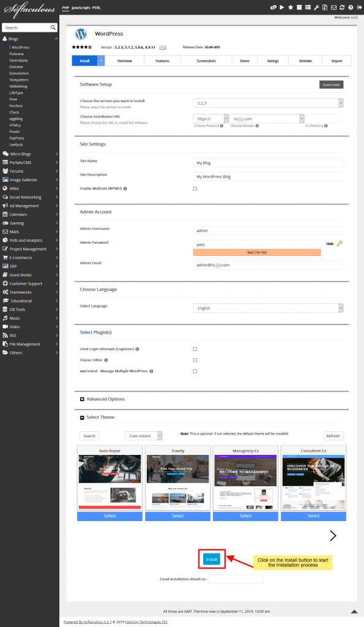Click the logout icon in top bar
This screenshot has width=364, height=627.
click(x=359, y=7)
